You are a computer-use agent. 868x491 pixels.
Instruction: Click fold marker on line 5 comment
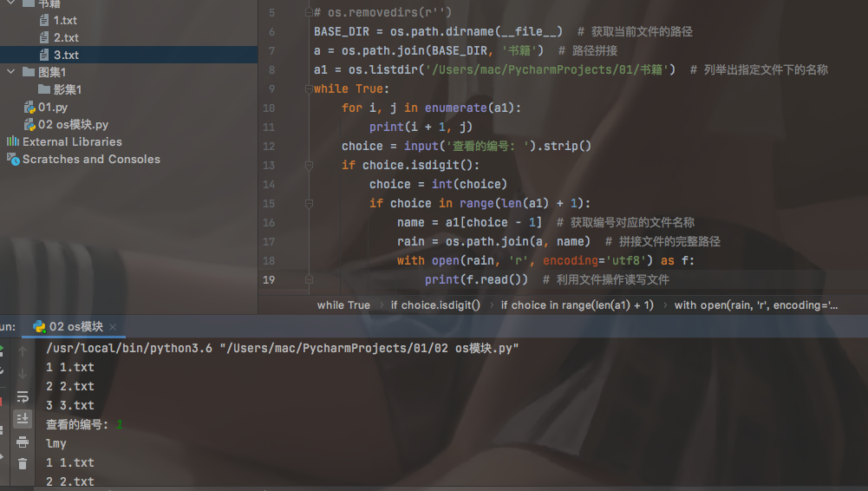pos(309,12)
